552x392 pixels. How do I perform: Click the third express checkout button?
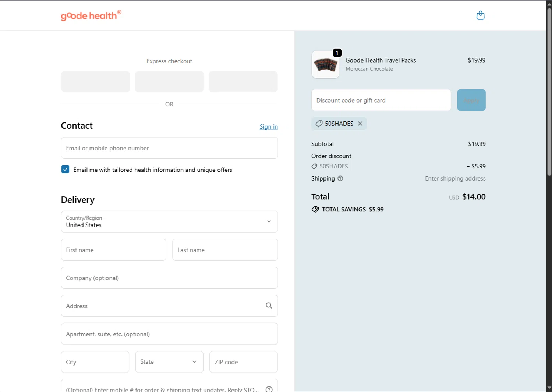tap(243, 82)
